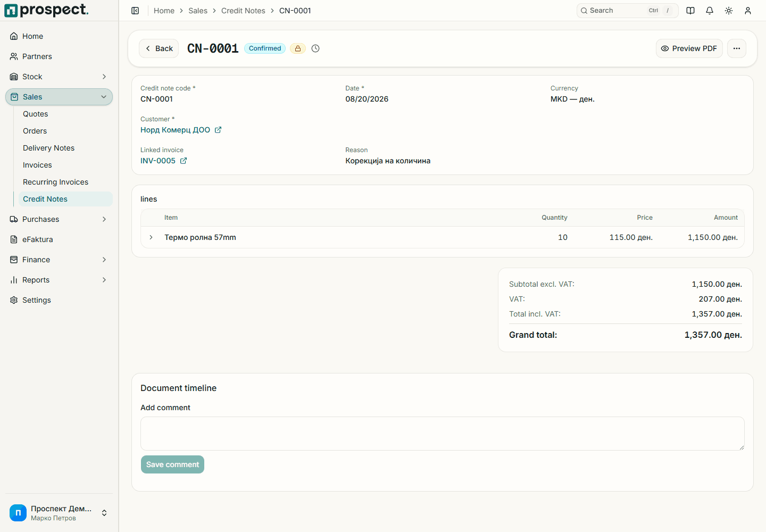
Task: Click the Reports chart icon
Action: pos(14,280)
